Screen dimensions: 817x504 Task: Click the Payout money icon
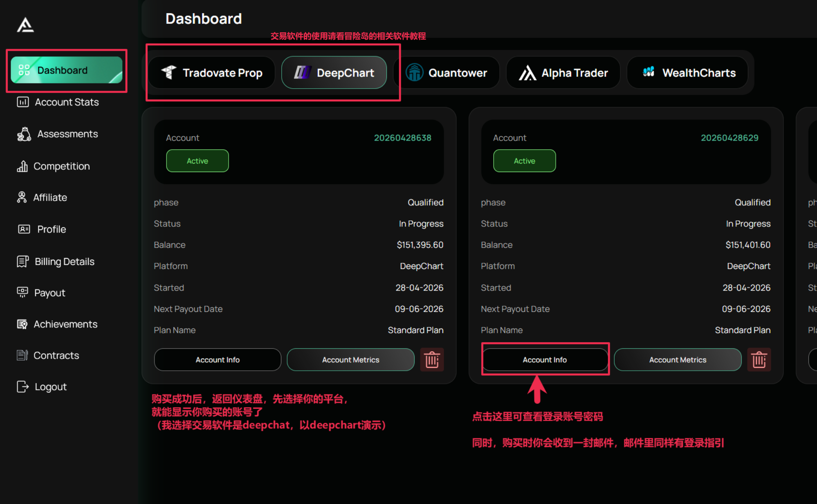pos(22,292)
